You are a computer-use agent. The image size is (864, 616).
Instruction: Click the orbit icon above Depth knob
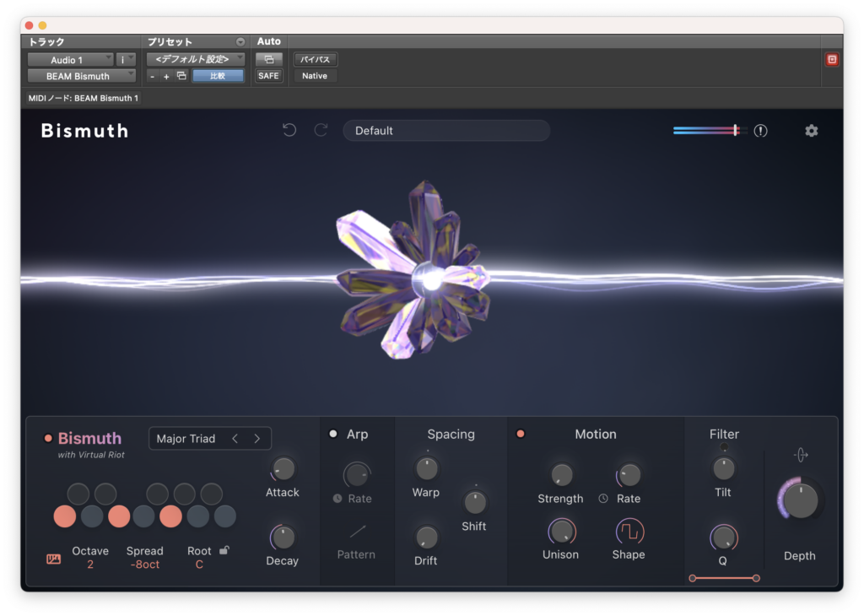pos(801,455)
